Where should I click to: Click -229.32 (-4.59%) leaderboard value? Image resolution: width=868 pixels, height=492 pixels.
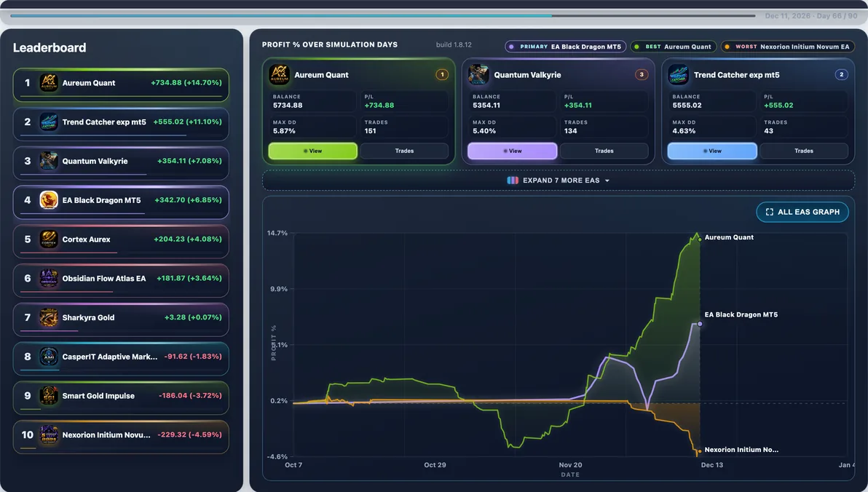(189, 435)
